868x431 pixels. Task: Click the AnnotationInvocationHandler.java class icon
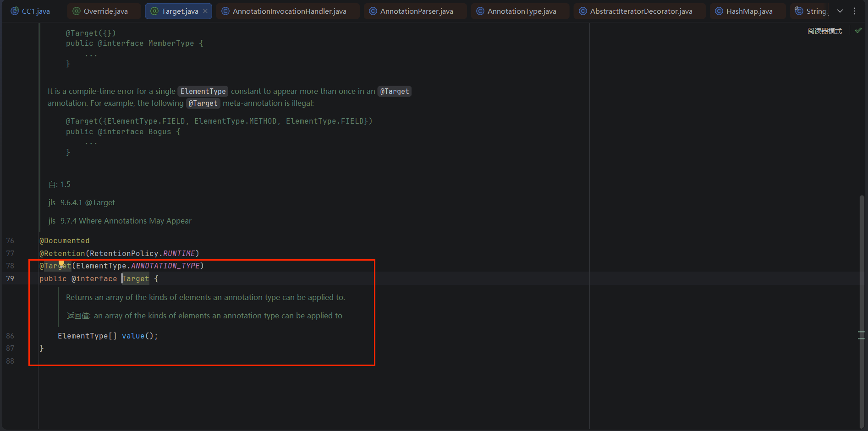pyautogui.click(x=225, y=11)
